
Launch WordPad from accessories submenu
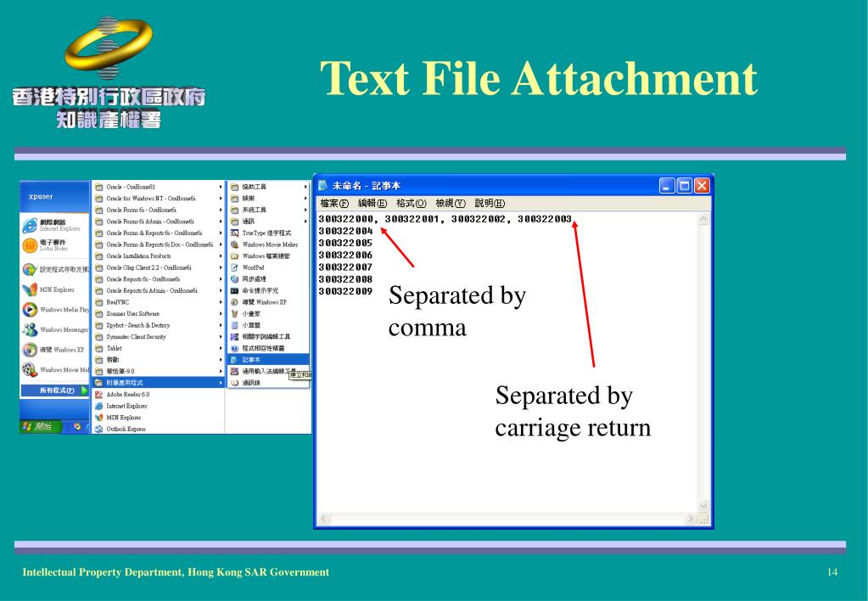click(248, 267)
